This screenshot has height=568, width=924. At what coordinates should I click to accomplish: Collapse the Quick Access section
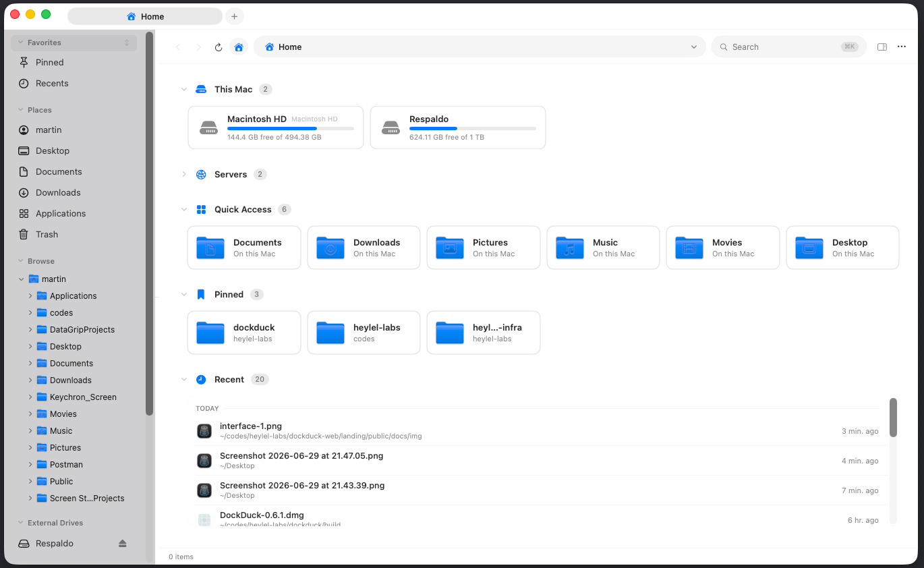coord(183,209)
